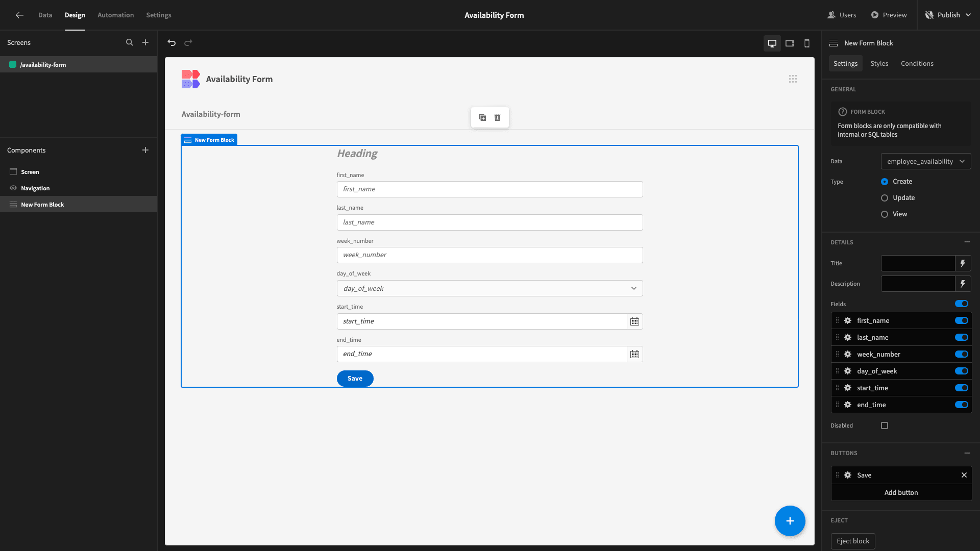Click Add button in Buttons section

pos(901,492)
